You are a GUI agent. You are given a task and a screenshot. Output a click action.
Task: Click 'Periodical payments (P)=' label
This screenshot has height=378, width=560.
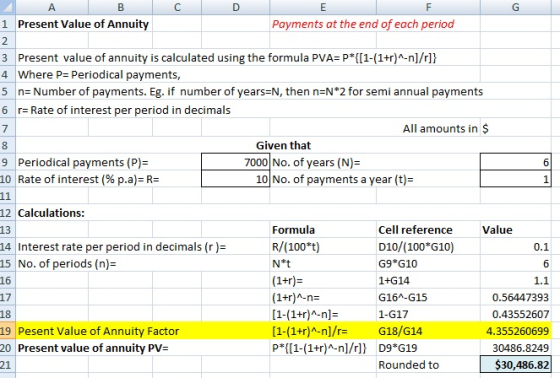(83, 162)
